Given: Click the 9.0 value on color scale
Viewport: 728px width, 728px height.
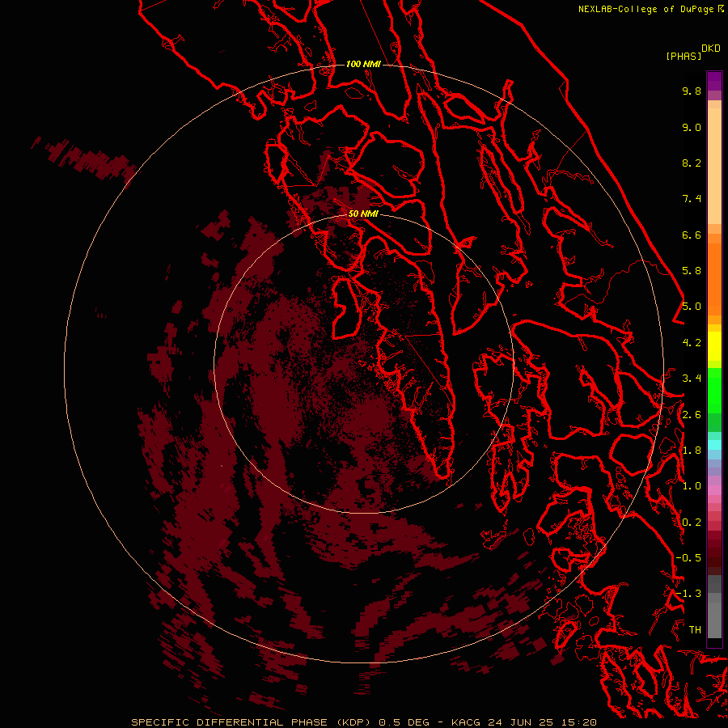Looking at the screenshot, I should [x=692, y=127].
